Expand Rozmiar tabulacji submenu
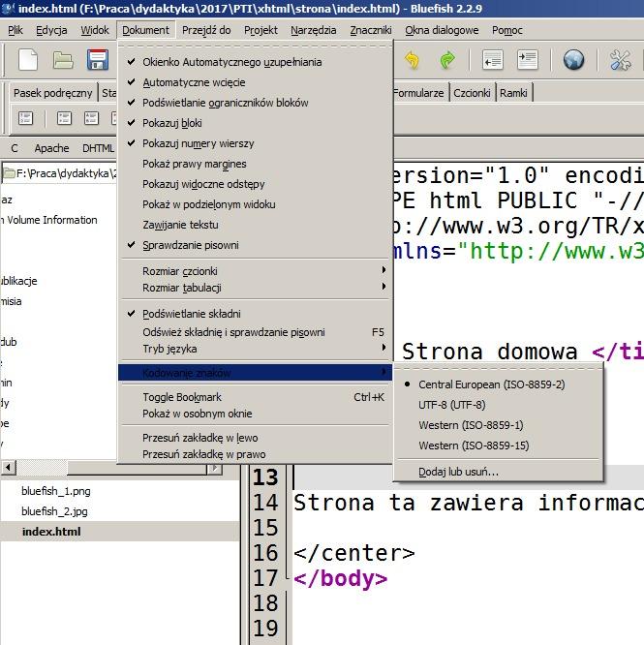 click(255, 288)
